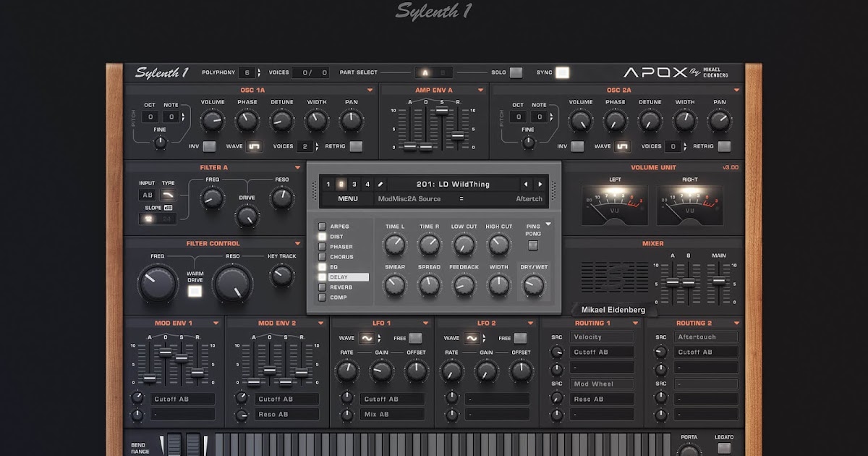
Task: Turn off the Warm Drive button
Action: (x=195, y=292)
